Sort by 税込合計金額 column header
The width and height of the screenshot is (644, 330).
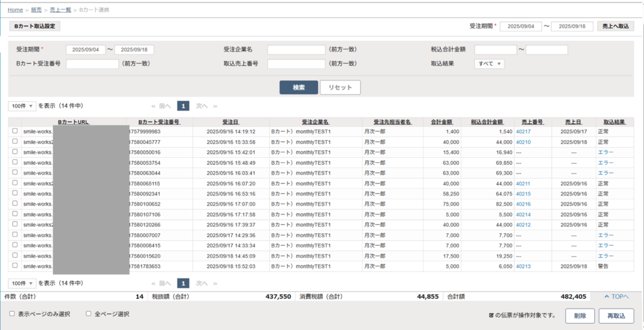point(487,121)
